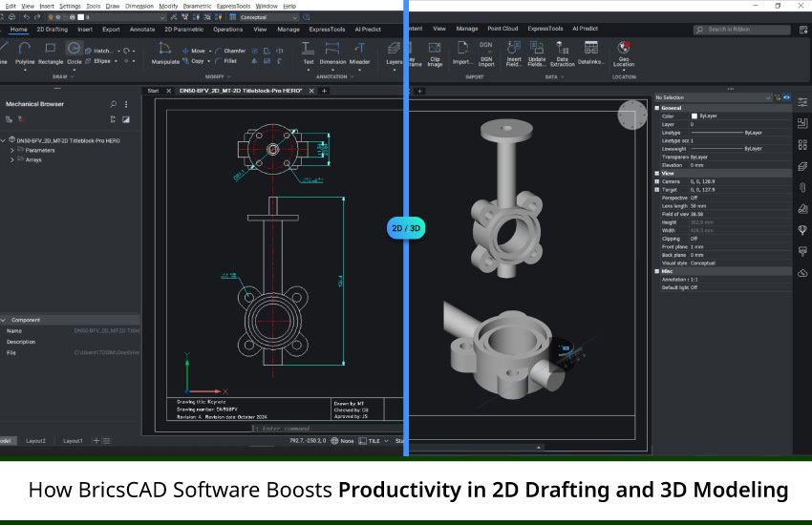Toggle quick select filter in Properties panel
The height and width of the screenshot is (525, 812).
click(778, 97)
